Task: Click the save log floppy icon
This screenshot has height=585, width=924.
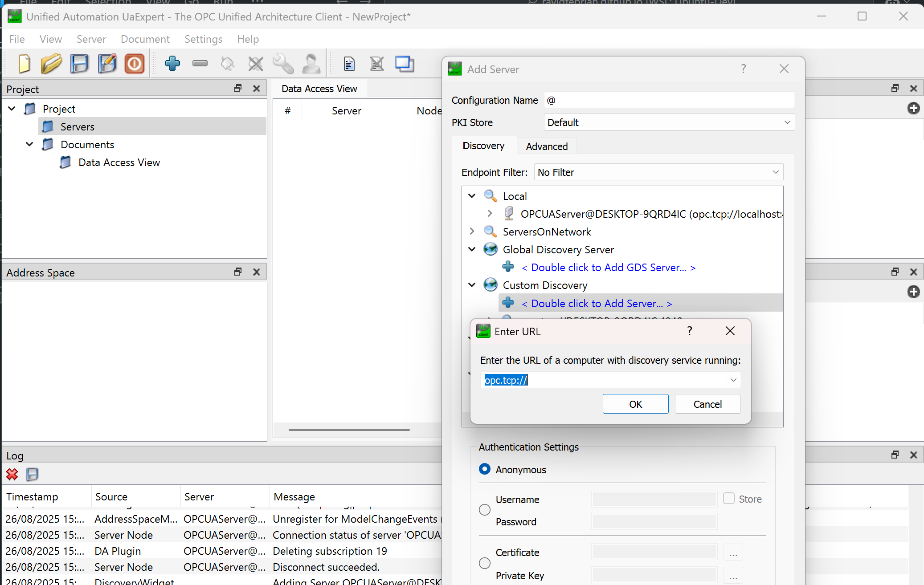Action: click(32, 475)
